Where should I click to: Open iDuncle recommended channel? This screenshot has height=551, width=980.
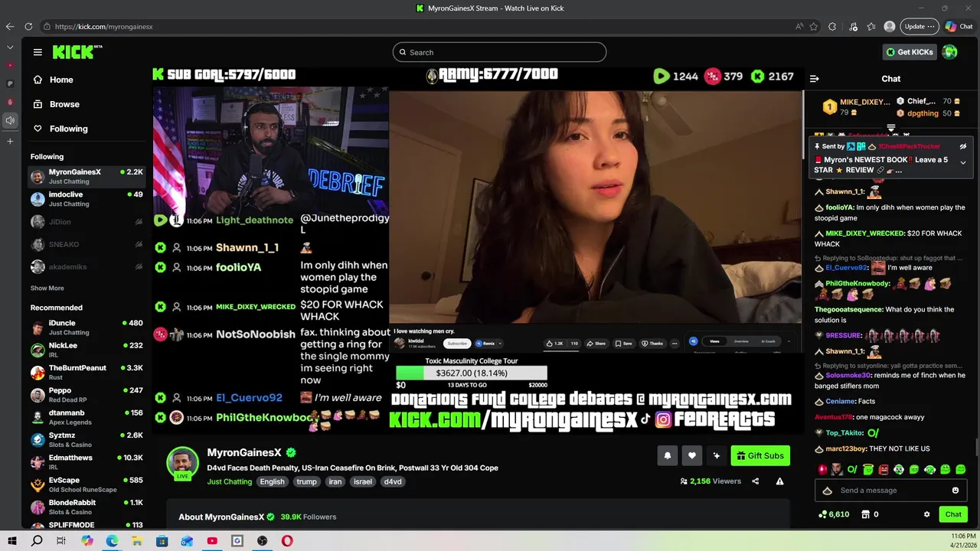87,328
